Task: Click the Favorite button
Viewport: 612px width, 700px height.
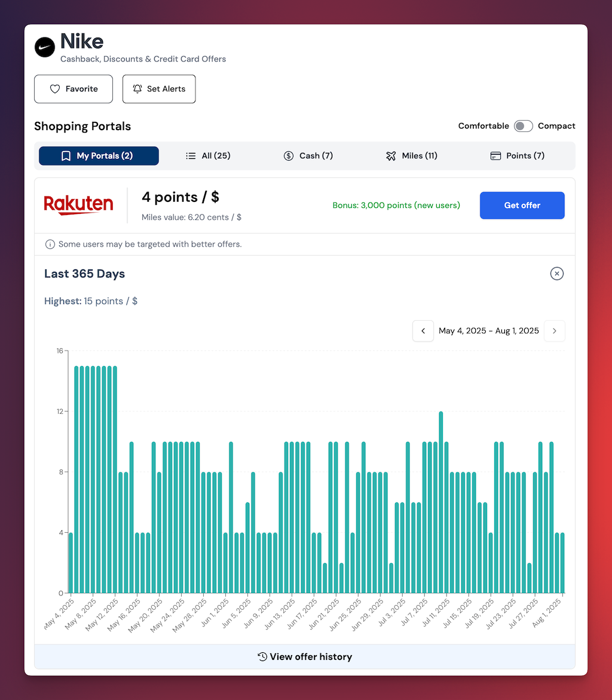Action: pyautogui.click(x=74, y=89)
